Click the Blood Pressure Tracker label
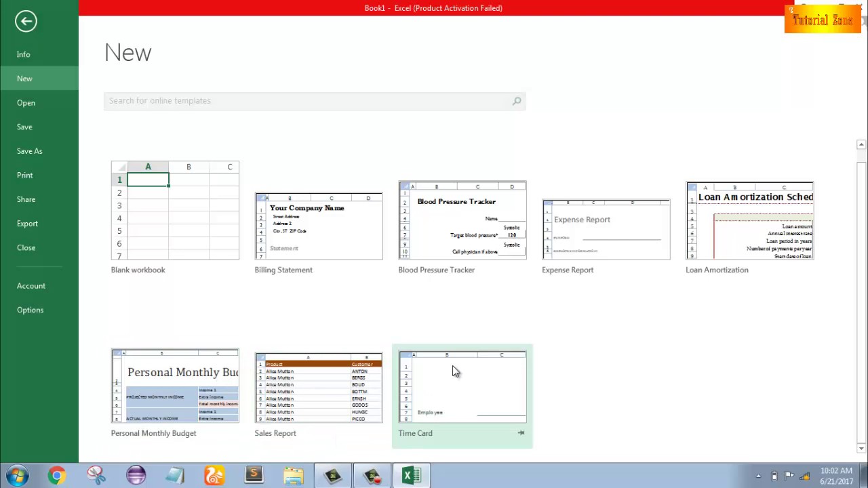 [x=436, y=270]
